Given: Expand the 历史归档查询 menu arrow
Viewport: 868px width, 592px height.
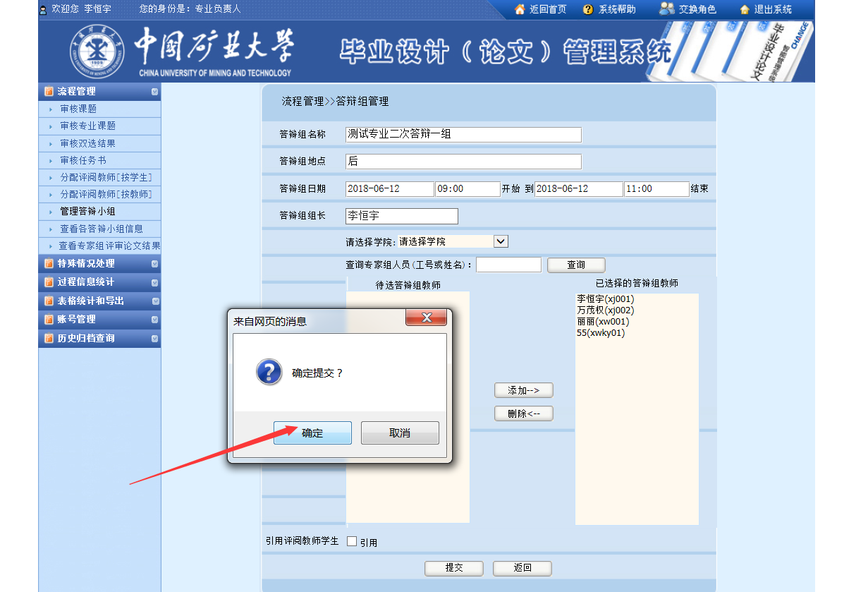Looking at the screenshot, I should tap(154, 339).
